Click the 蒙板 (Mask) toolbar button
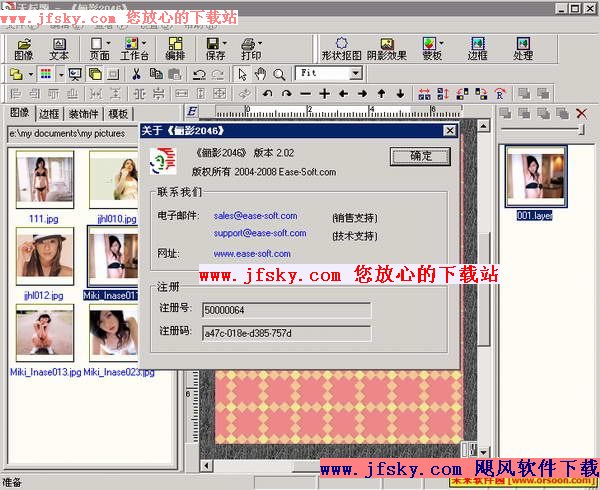Image resolution: width=600 pixels, height=490 pixels. click(x=430, y=49)
